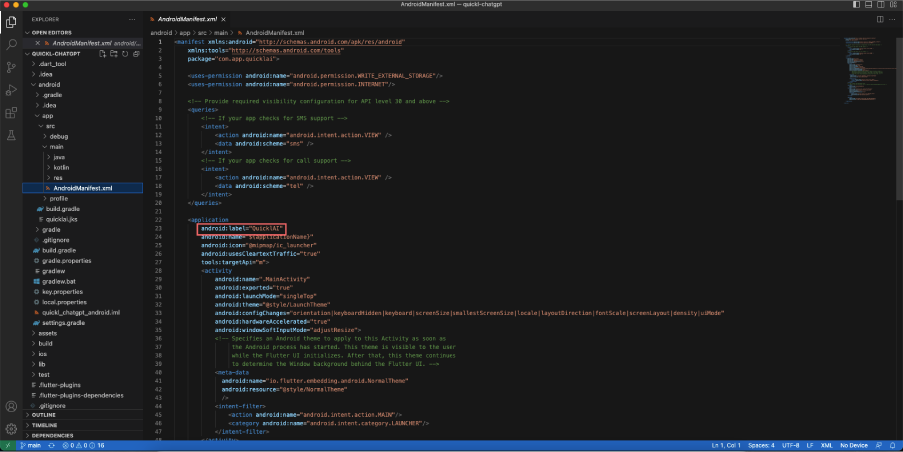The image size is (903, 452).
Task: Toggle the panel layout icon in title bar
Action: pyautogui.click(x=868, y=4)
